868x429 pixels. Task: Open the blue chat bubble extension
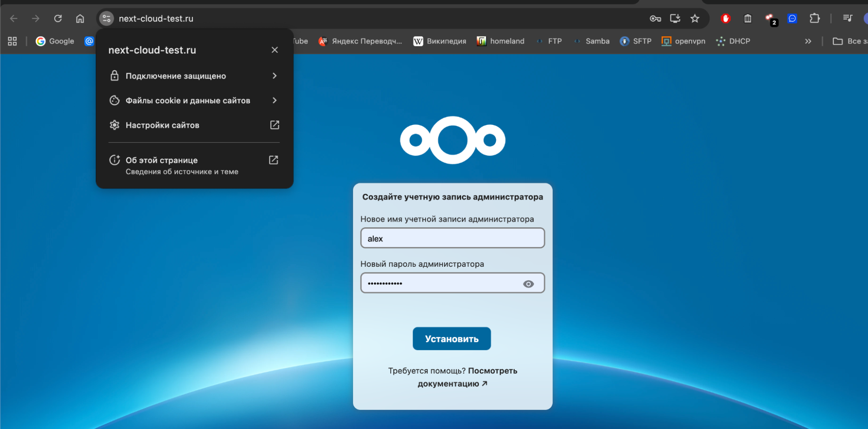[x=792, y=18]
